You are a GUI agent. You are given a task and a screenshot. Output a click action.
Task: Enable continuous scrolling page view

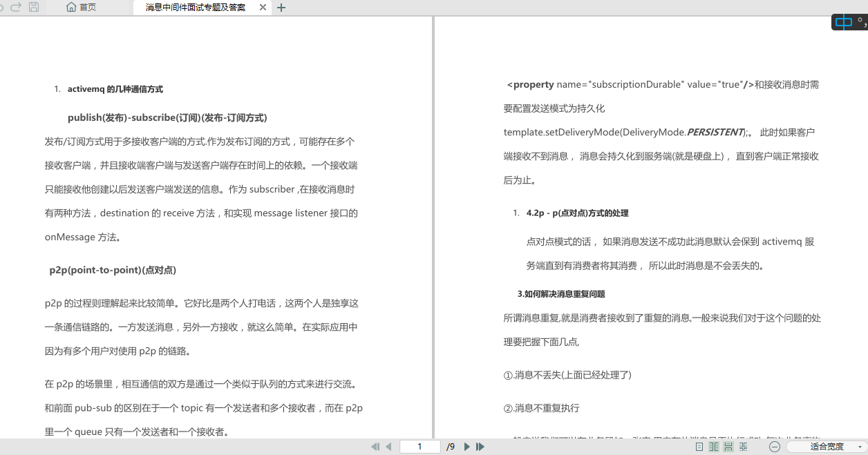pos(728,447)
